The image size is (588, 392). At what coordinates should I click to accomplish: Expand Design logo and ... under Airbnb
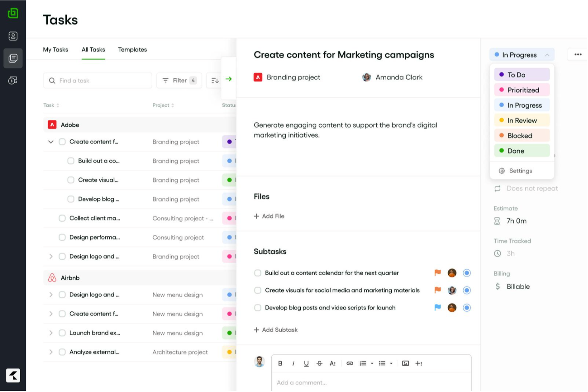click(51, 295)
